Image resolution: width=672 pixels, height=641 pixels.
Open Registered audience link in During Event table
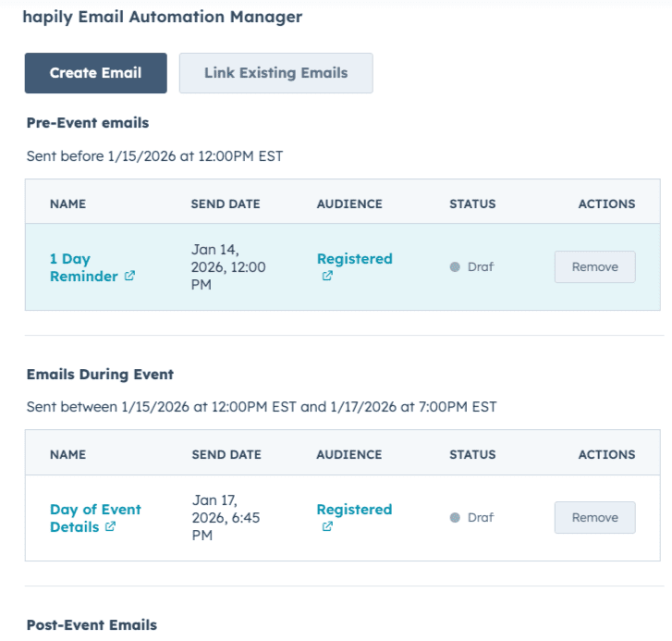click(354, 510)
